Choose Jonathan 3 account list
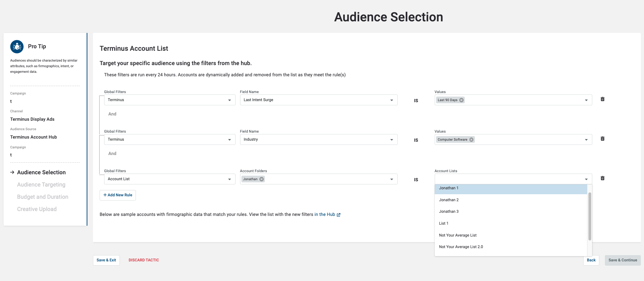644x281 pixels. pyautogui.click(x=511, y=211)
